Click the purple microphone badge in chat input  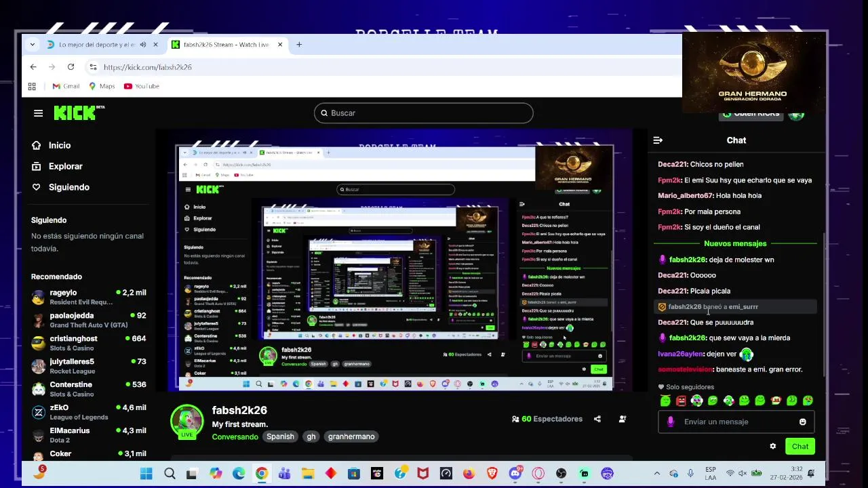click(x=671, y=422)
